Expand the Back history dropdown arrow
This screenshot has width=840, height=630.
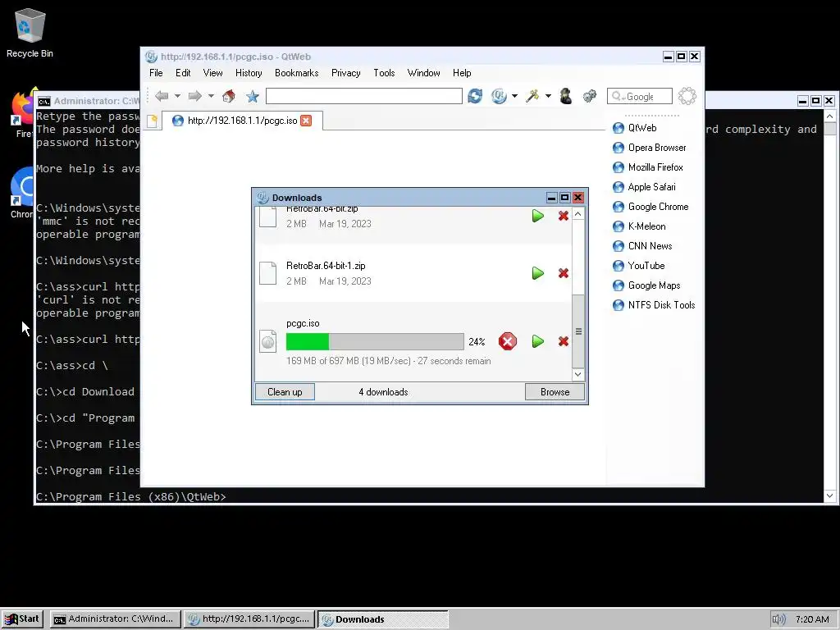click(x=177, y=96)
